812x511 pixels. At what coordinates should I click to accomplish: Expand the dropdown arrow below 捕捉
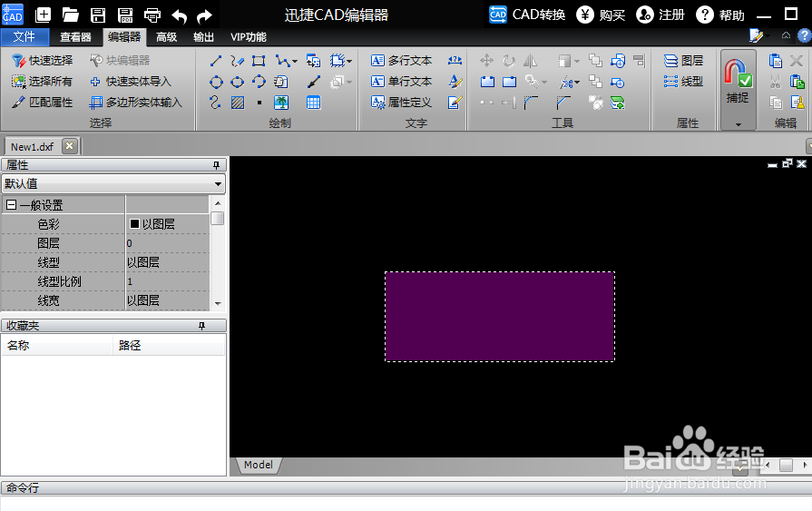click(x=739, y=124)
